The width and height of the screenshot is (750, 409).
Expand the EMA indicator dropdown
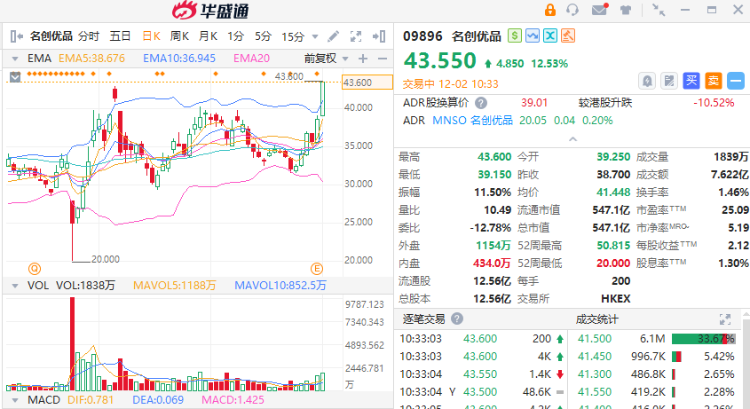pos(15,59)
